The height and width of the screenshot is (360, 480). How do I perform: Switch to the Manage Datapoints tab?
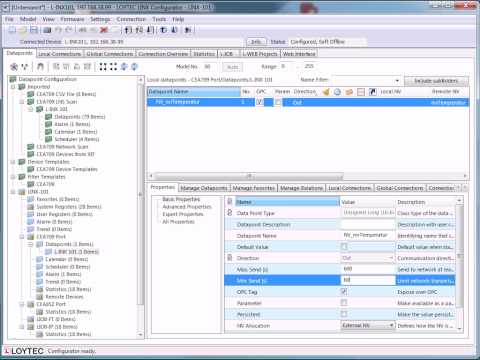tap(203, 188)
